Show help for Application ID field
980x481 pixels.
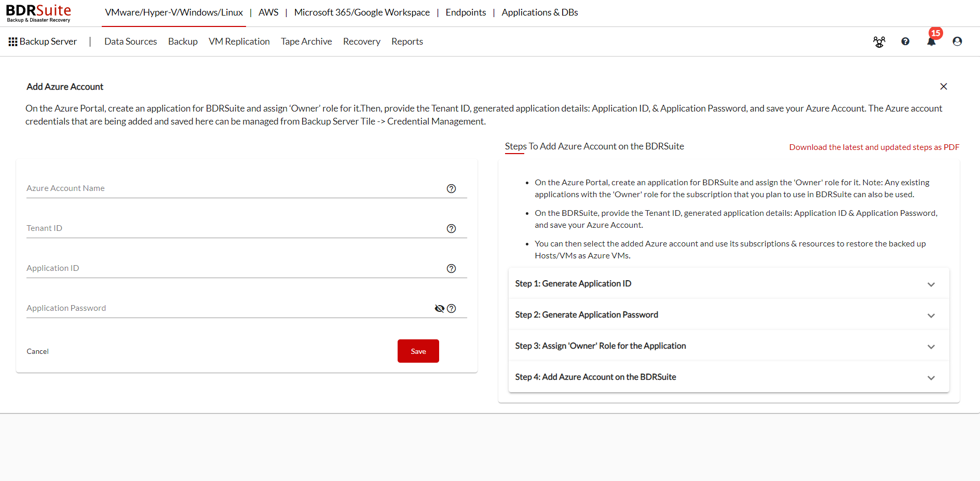pyautogui.click(x=452, y=269)
